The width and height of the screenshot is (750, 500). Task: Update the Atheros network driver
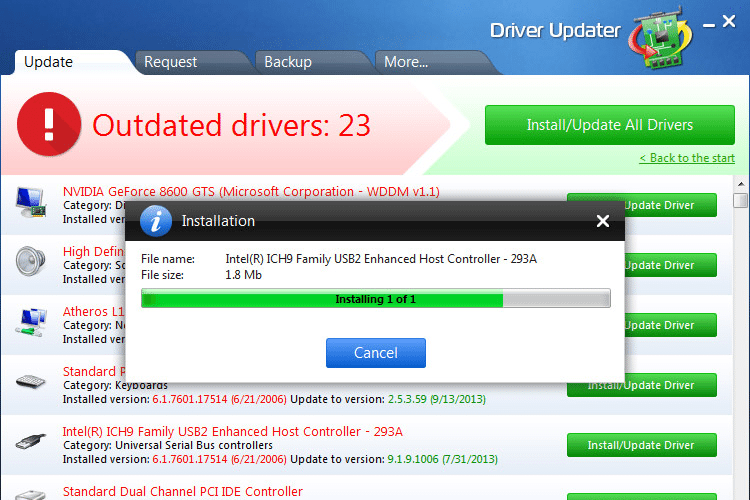coord(671,325)
